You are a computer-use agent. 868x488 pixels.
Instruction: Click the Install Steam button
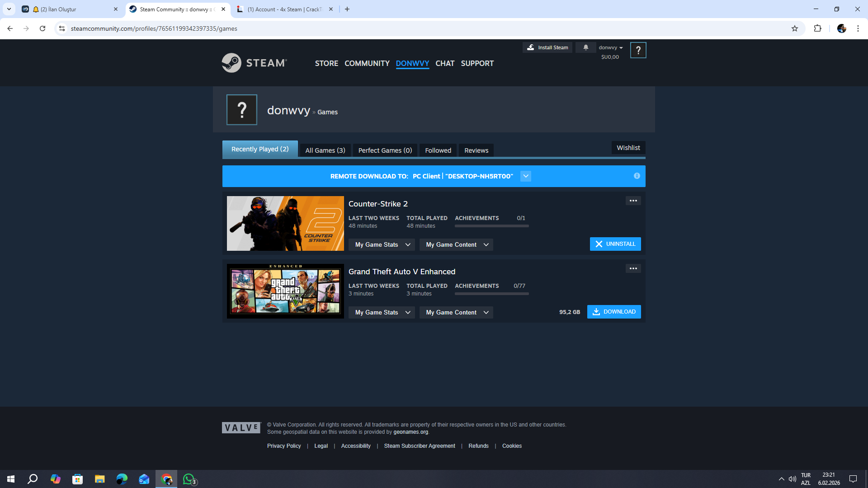pyautogui.click(x=547, y=47)
